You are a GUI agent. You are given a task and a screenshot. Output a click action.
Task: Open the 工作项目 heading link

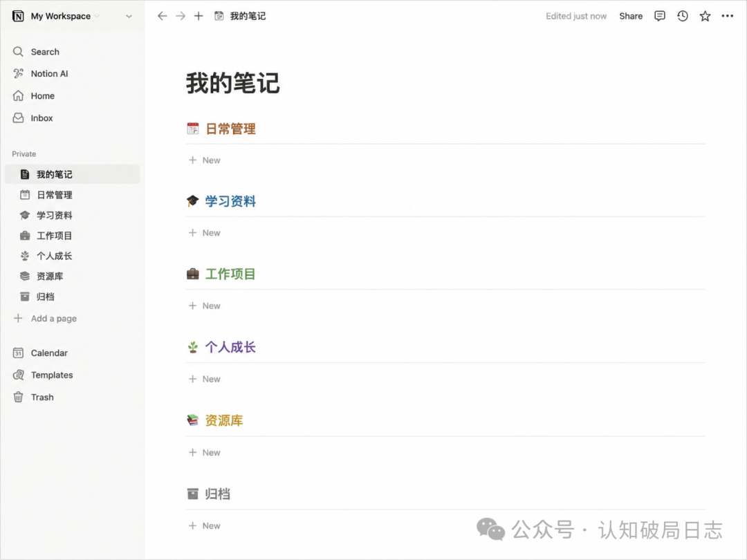(x=230, y=274)
